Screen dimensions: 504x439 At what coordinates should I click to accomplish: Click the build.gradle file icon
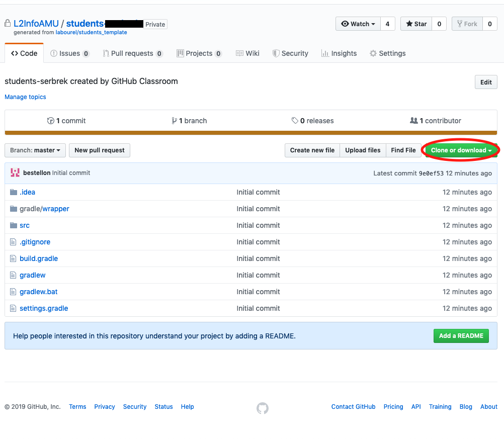click(x=13, y=258)
